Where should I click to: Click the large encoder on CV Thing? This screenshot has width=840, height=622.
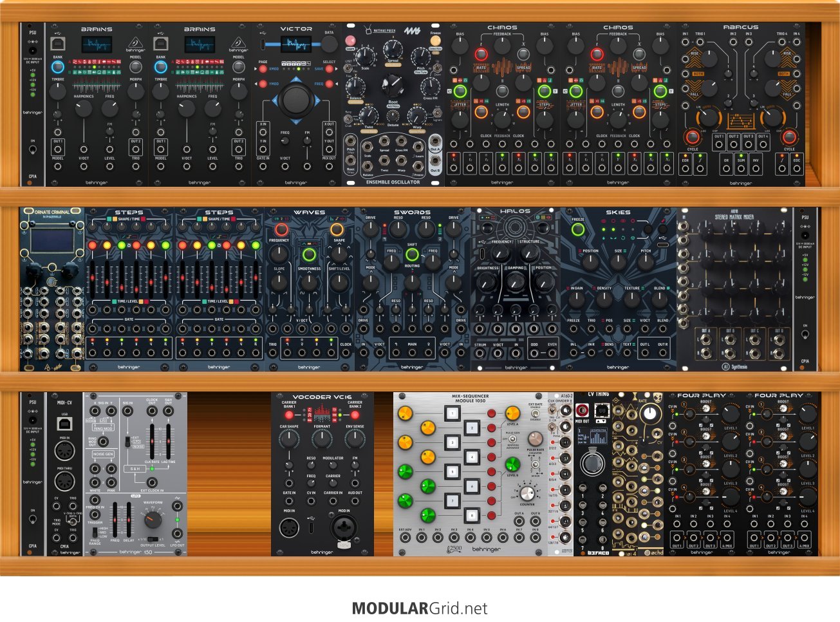(x=592, y=464)
